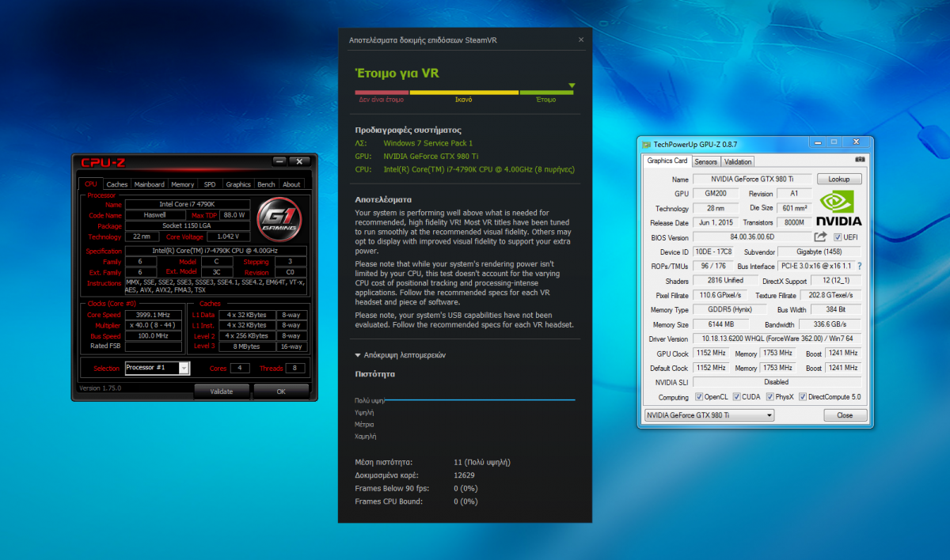
Task: Click the GPU-Z title bar app icon
Action: (647, 144)
